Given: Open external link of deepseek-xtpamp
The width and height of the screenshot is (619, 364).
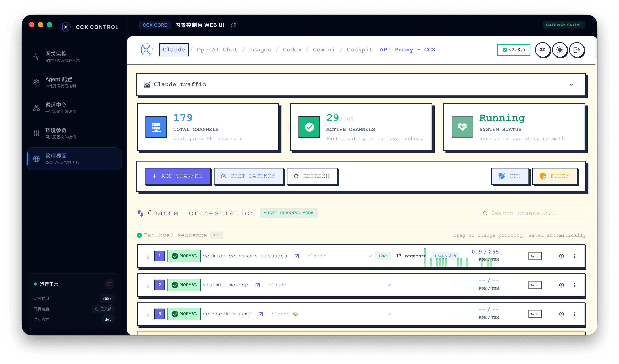Looking at the screenshot, I should (261, 314).
